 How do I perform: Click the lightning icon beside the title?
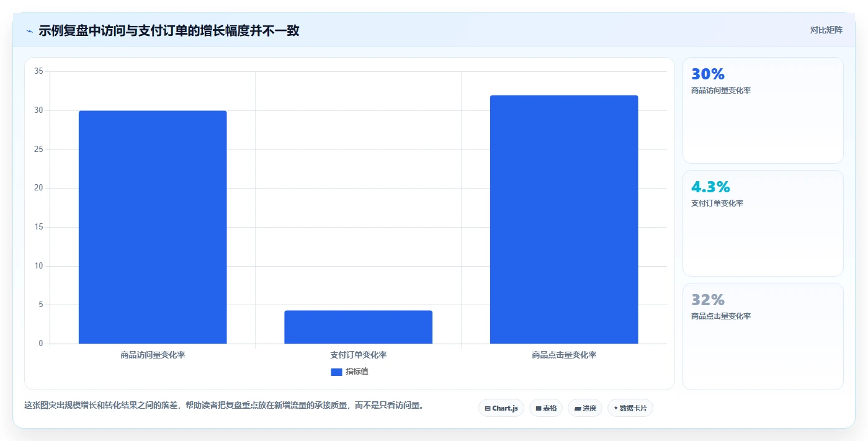[x=29, y=31]
